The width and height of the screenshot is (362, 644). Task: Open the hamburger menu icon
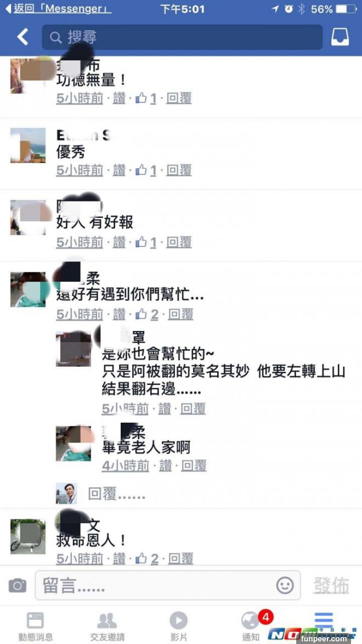324,620
